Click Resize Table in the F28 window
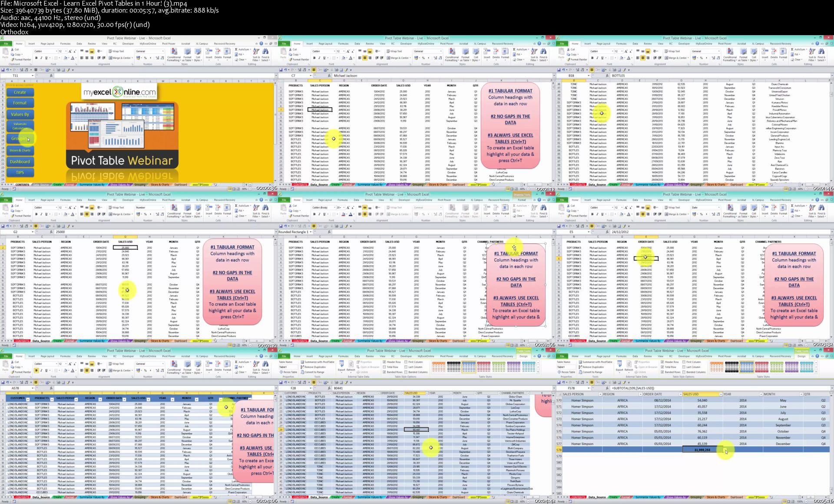Screen dimensions: 834x504 point(288,372)
